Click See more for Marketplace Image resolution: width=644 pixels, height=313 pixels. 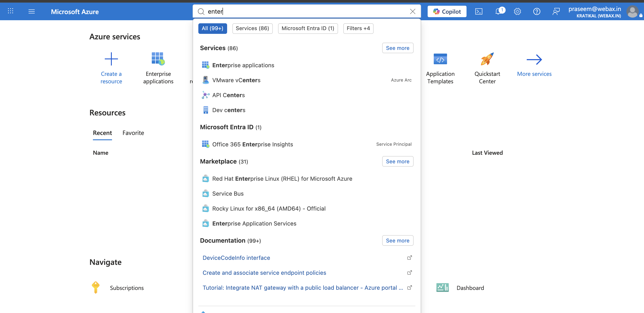coord(398,161)
